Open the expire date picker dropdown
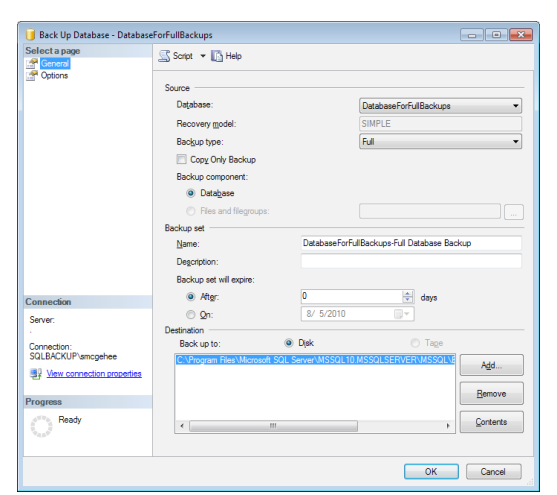This screenshot has width=557, height=495. pos(402,314)
